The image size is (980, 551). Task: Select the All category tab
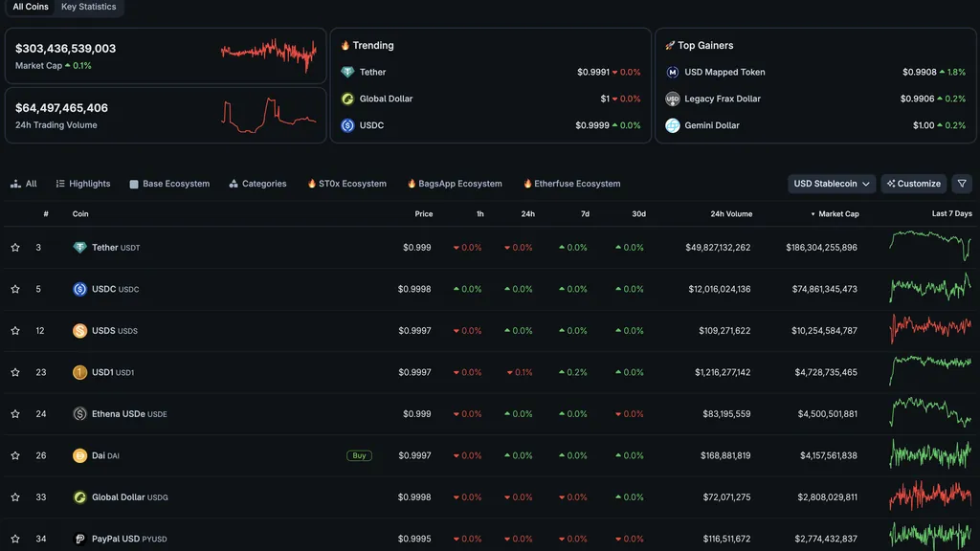point(24,184)
